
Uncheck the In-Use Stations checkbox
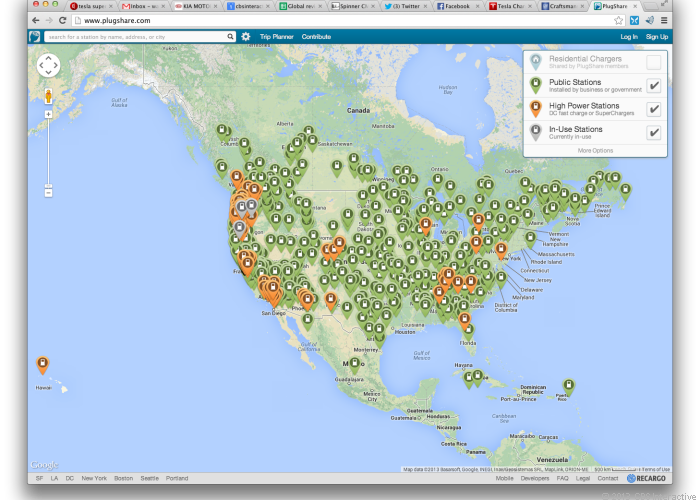click(654, 132)
